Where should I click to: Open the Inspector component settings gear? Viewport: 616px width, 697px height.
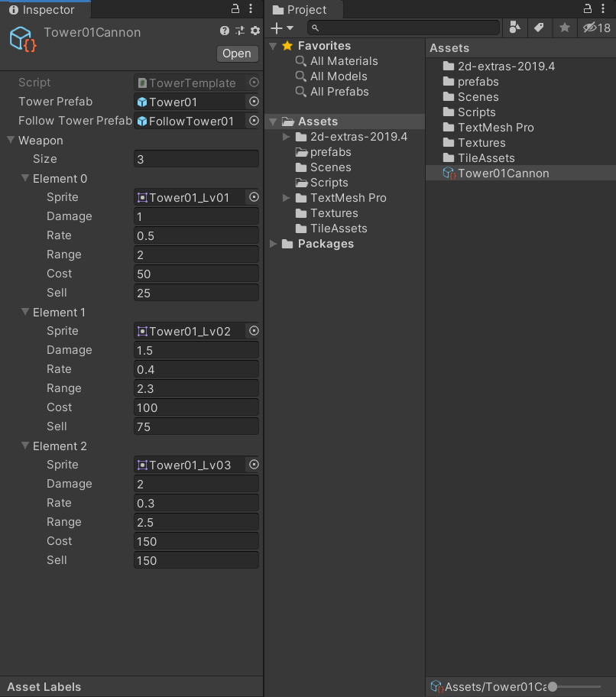click(255, 31)
